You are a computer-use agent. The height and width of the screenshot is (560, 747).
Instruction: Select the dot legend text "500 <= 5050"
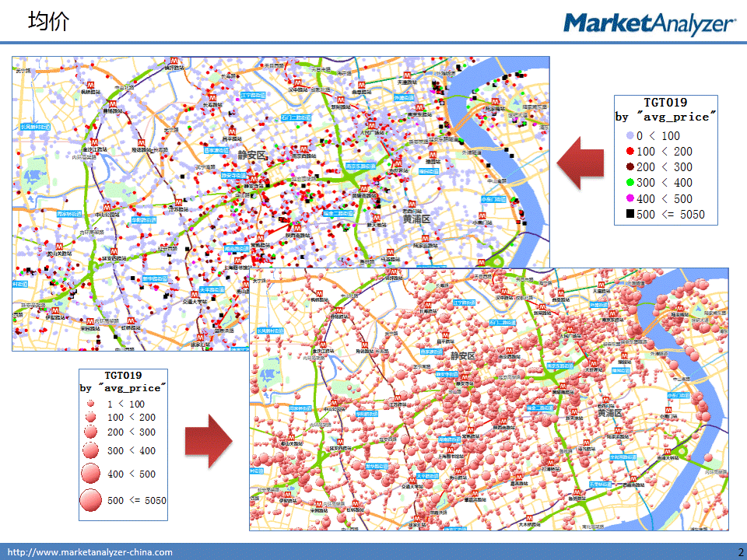670,215
